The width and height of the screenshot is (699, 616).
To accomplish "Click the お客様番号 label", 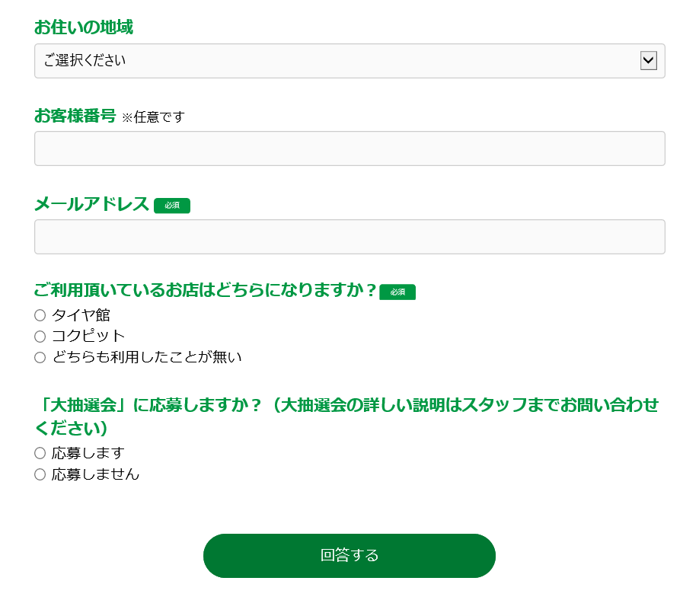I will point(75,116).
